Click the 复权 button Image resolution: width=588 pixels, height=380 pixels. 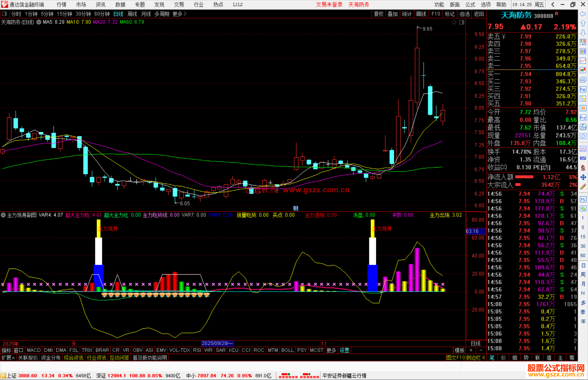[378, 14]
